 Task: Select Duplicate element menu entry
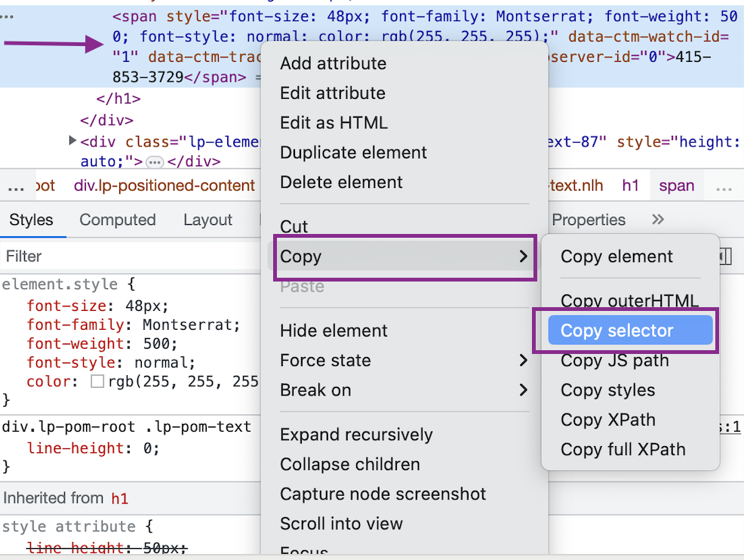[x=353, y=152]
